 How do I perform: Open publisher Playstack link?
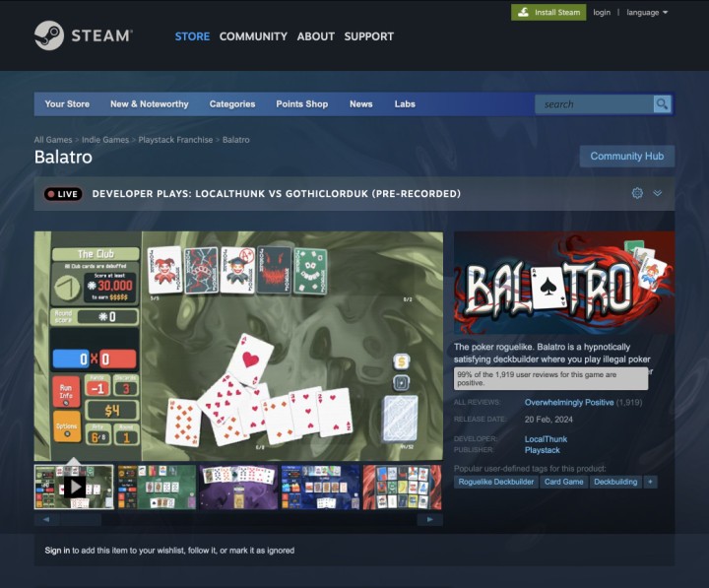543,450
